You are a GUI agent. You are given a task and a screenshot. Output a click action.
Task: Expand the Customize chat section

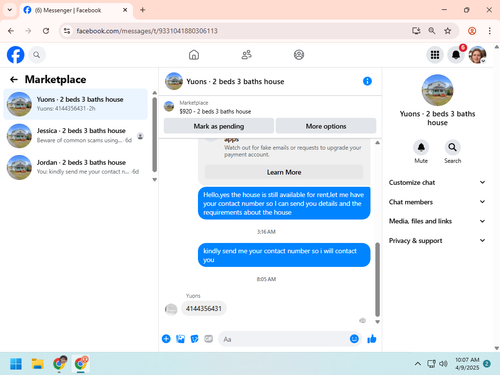coord(437,182)
